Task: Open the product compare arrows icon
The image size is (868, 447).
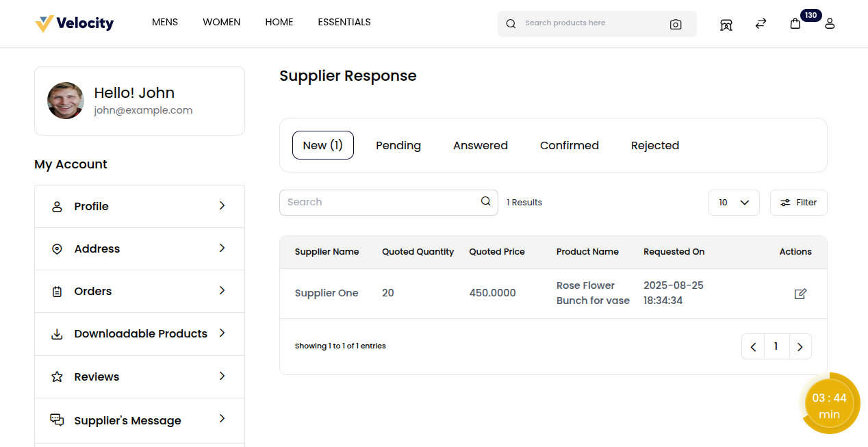Action: click(x=761, y=23)
